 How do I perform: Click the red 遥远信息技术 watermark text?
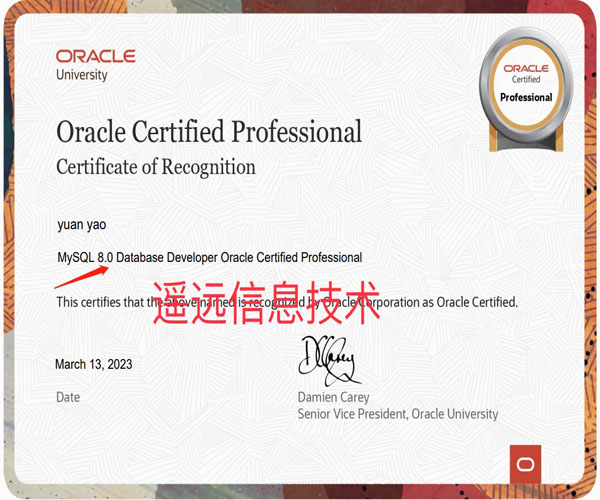[x=266, y=301]
